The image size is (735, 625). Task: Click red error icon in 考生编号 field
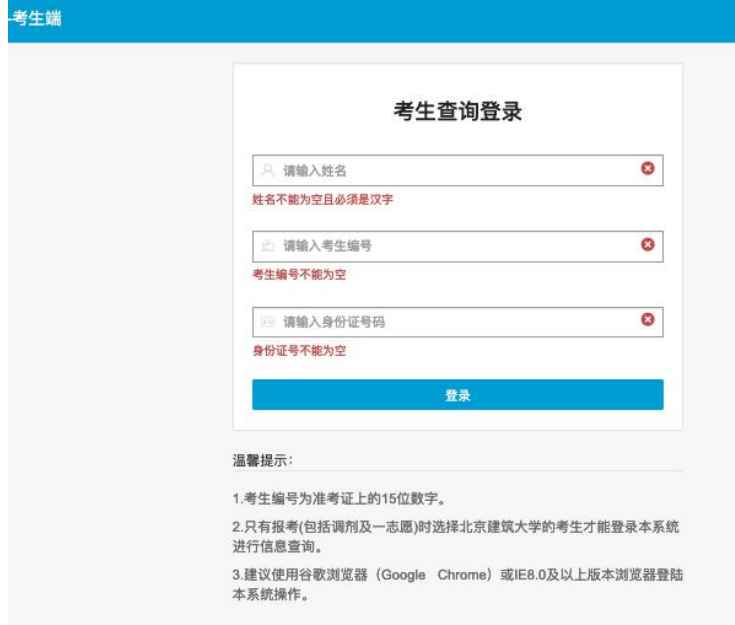(x=647, y=244)
